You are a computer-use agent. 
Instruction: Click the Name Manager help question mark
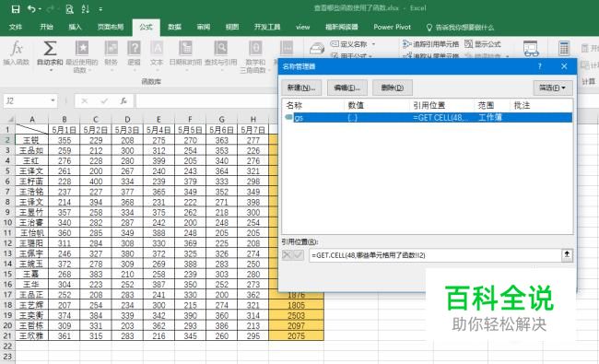[539, 66]
